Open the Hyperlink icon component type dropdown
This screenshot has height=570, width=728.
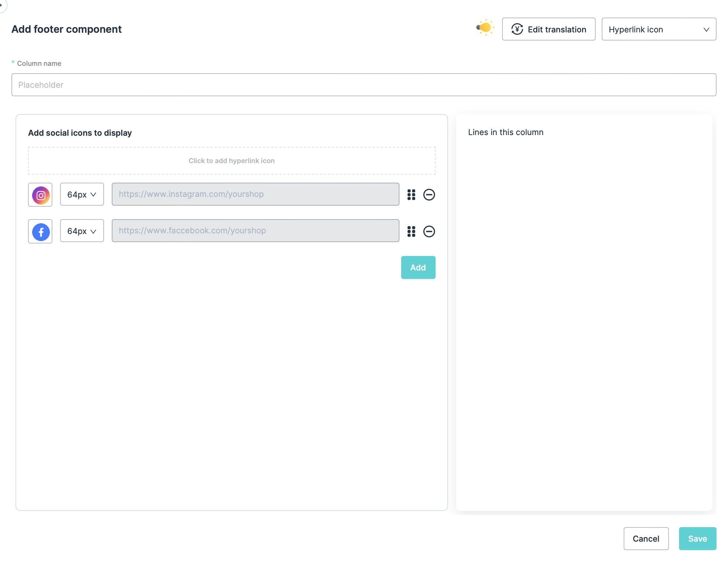(x=658, y=29)
